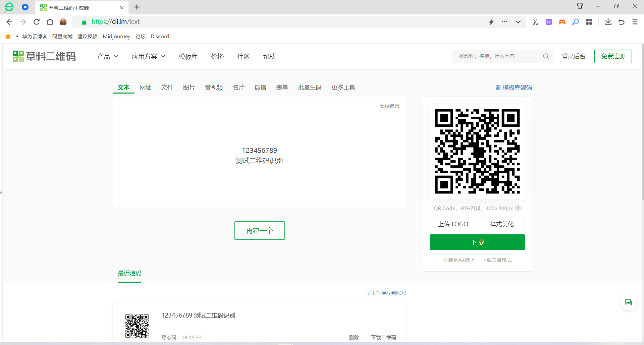Open the 价格 menu item
The image size is (644, 345).
click(x=217, y=56)
